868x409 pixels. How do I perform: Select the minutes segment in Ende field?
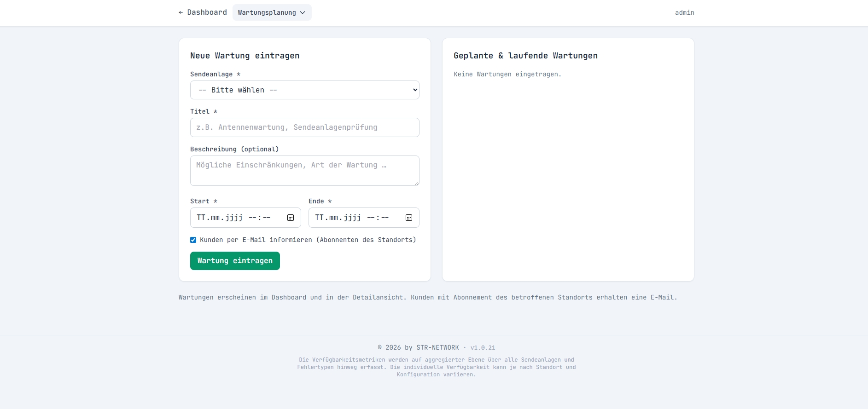[x=385, y=218]
